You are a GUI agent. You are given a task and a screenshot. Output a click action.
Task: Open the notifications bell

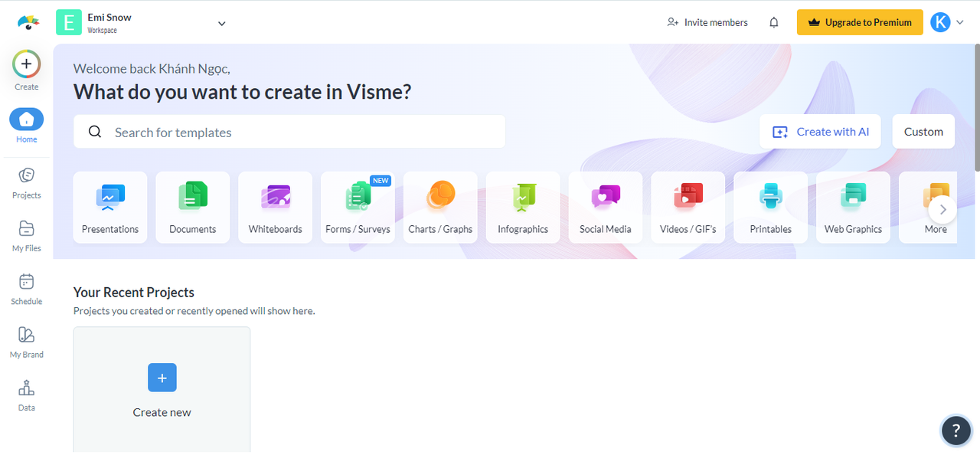[774, 22]
